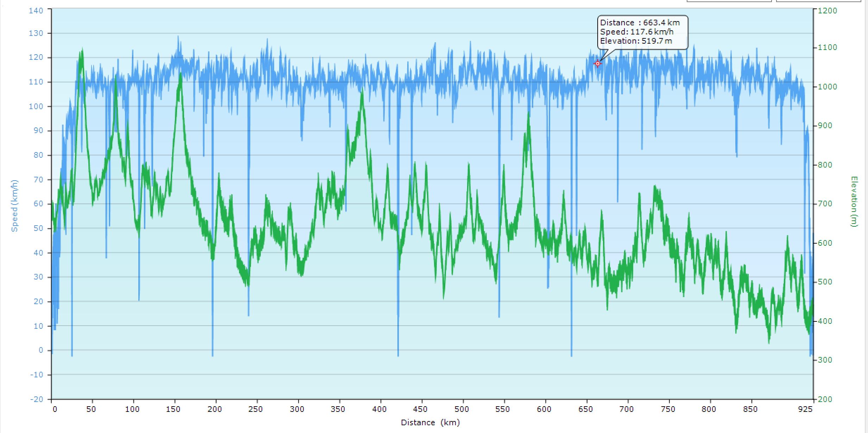Click the 700 label on the elevation axis
This screenshot has height=433, width=868.
click(825, 204)
